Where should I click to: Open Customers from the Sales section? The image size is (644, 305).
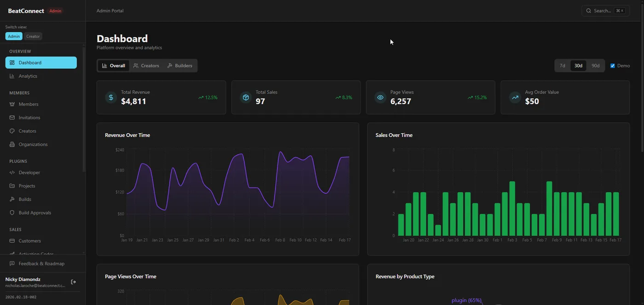click(29, 241)
